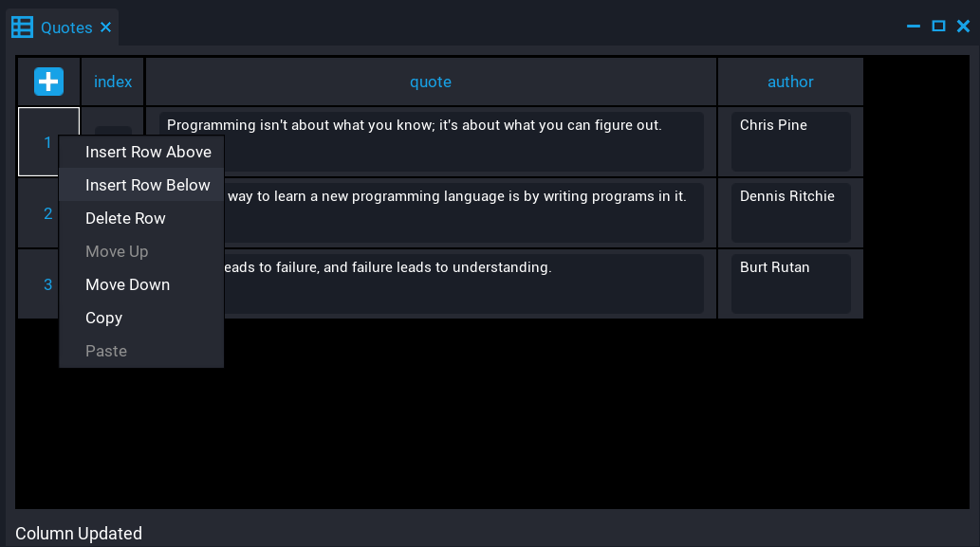Image resolution: width=980 pixels, height=547 pixels.
Task: Choose Insert Row Above from context menu
Action: point(148,152)
